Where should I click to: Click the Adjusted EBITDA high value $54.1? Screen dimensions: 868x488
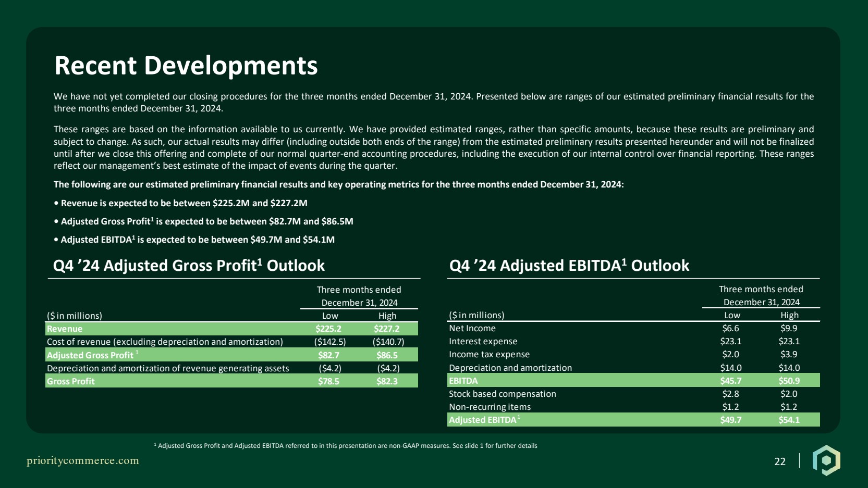point(789,420)
